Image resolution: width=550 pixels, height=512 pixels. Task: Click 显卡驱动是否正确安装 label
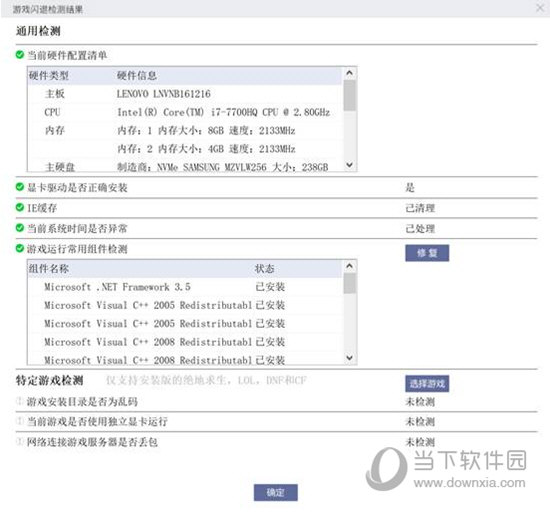click(x=77, y=188)
